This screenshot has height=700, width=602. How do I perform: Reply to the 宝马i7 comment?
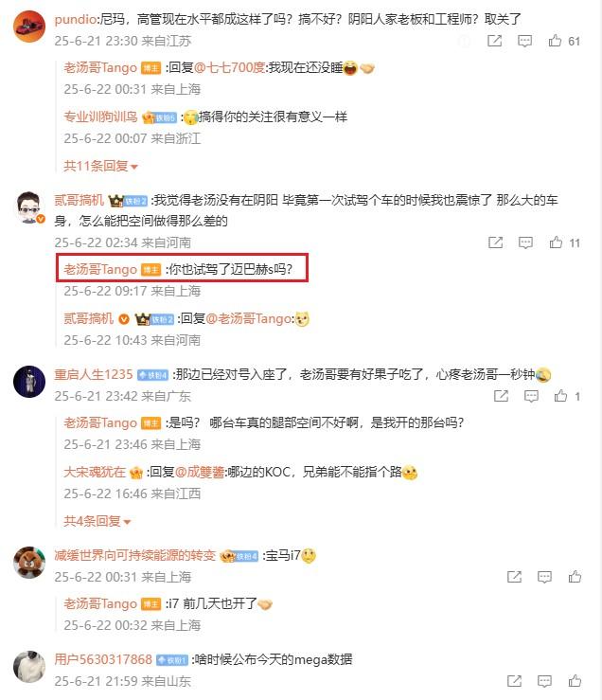[x=544, y=577]
